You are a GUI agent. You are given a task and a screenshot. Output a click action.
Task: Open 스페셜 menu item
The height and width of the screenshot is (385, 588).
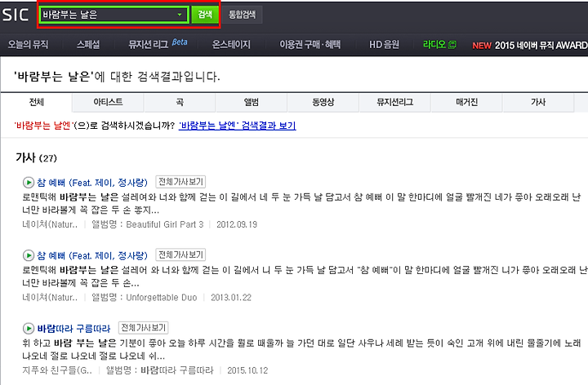(x=88, y=45)
